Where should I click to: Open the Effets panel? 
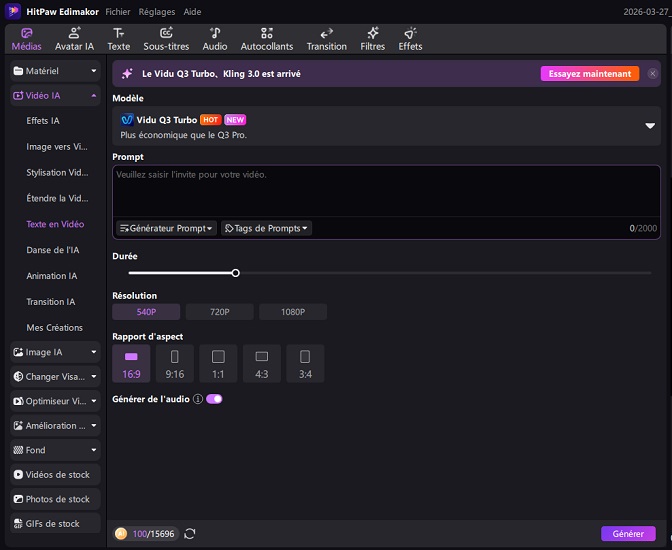410,38
